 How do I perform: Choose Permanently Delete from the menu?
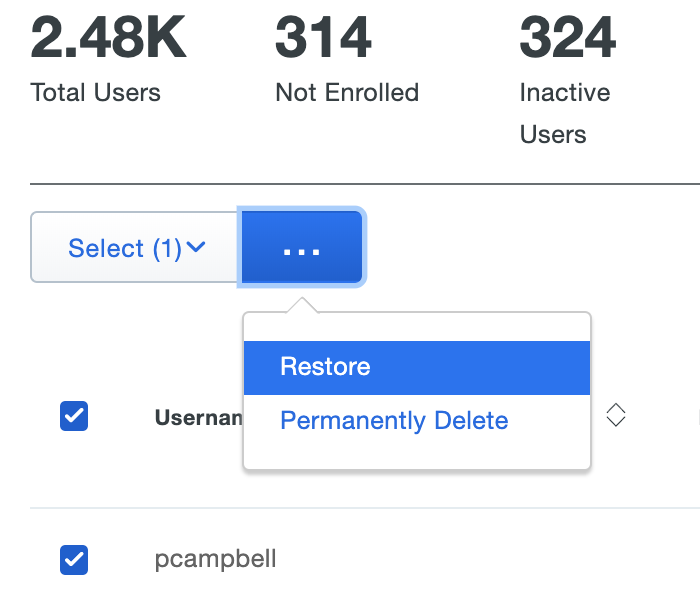[x=394, y=421]
